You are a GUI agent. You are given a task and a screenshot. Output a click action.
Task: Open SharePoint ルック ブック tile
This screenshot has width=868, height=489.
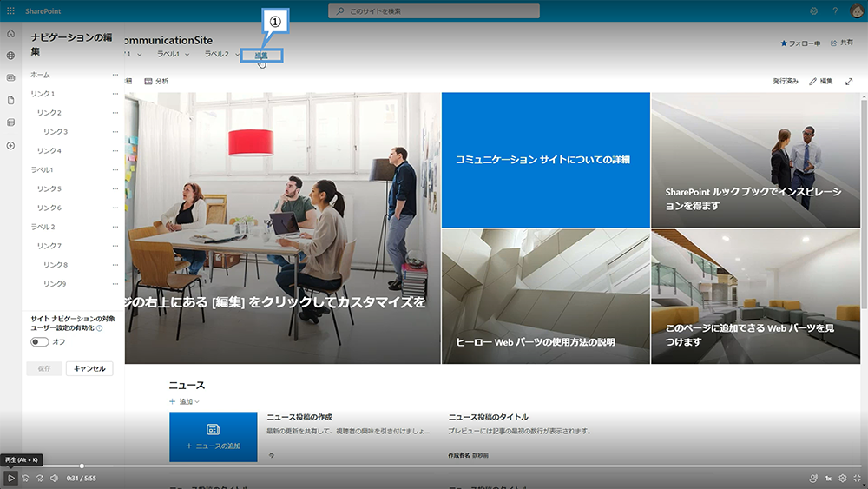click(756, 160)
